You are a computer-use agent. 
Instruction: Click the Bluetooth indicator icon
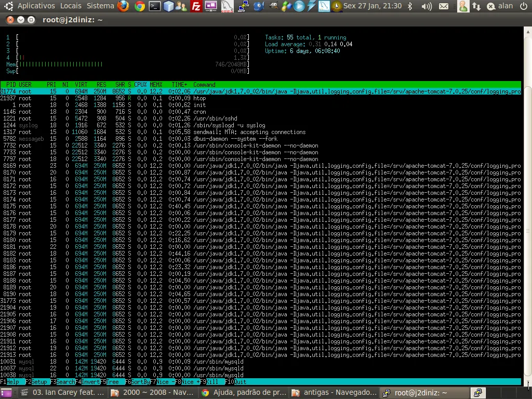pyautogui.click(x=409, y=6)
